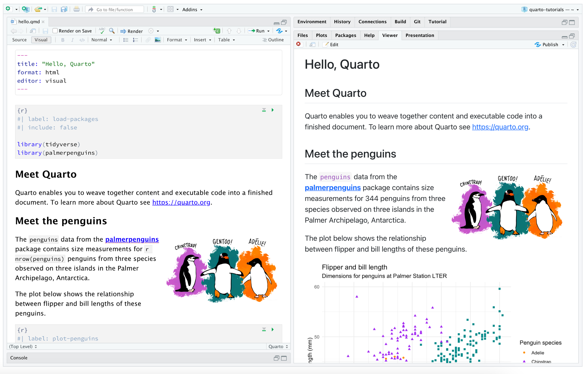The image size is (588, 374).
Task: Enable the Render on Save checkbox
Action: click(x=55, y=31)
